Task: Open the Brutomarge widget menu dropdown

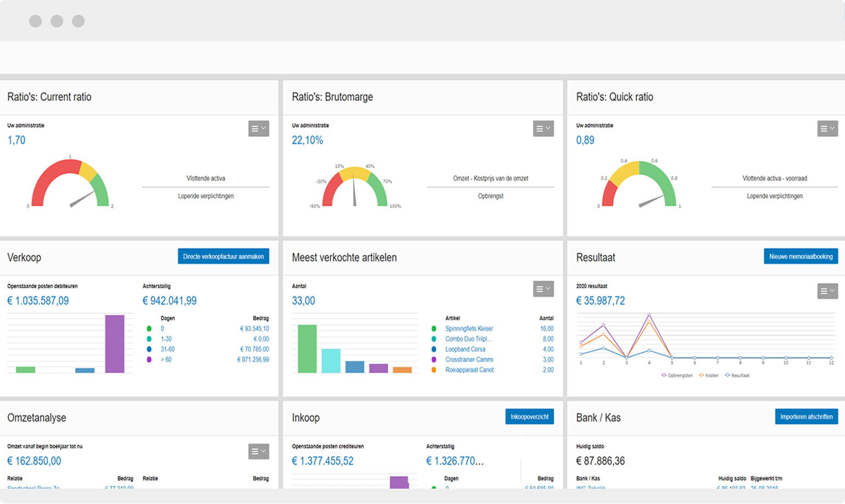Action: click(543, 128)
